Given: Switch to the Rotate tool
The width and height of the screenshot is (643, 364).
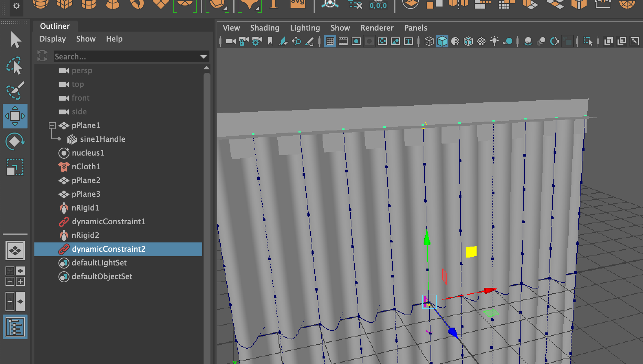Looking at the screenshot, I should [x=15, y=141].
